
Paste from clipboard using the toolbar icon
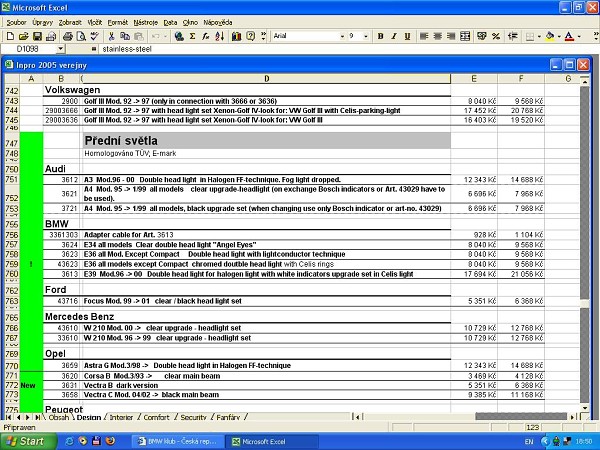point(139,36)
